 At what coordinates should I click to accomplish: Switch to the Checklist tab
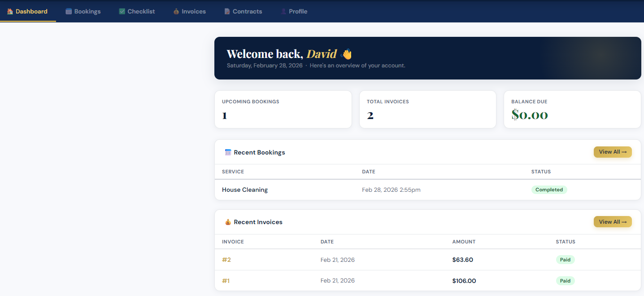click(137, 11)
